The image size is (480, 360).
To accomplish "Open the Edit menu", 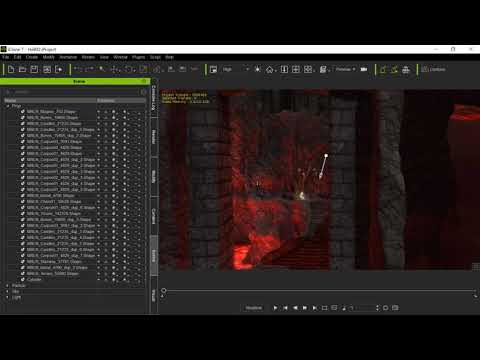I will (x=17, y=57).
